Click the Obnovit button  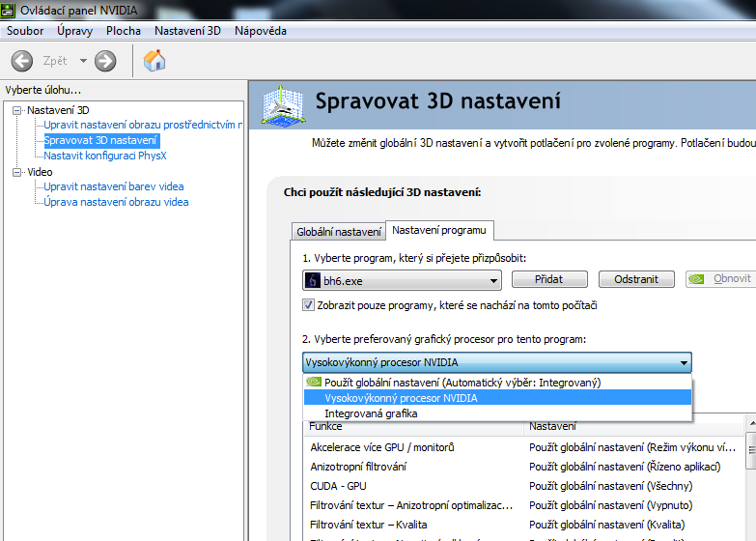click(x=721, y=279)
